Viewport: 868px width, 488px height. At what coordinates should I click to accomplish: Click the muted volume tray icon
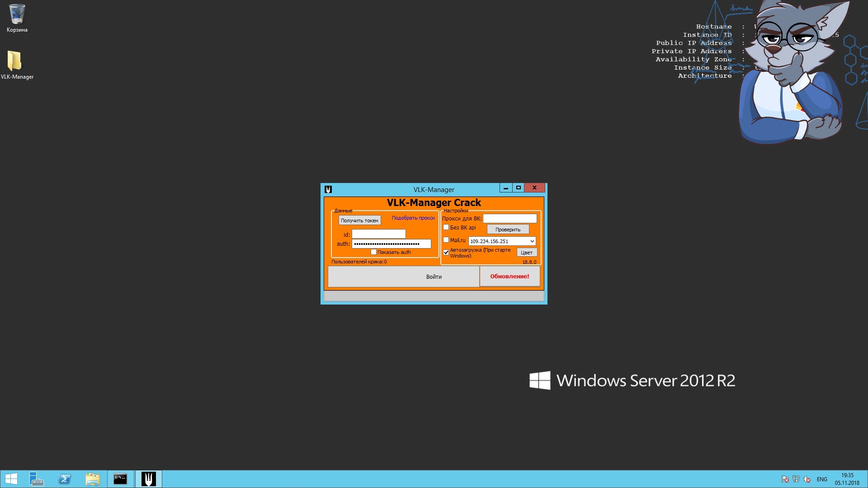pyautogui.click(x=807, y=479)
